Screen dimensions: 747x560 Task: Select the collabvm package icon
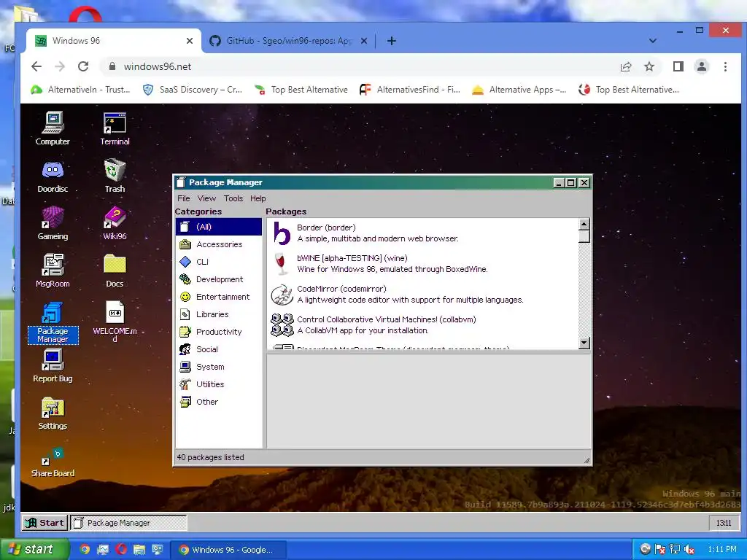tap(282, 324)
